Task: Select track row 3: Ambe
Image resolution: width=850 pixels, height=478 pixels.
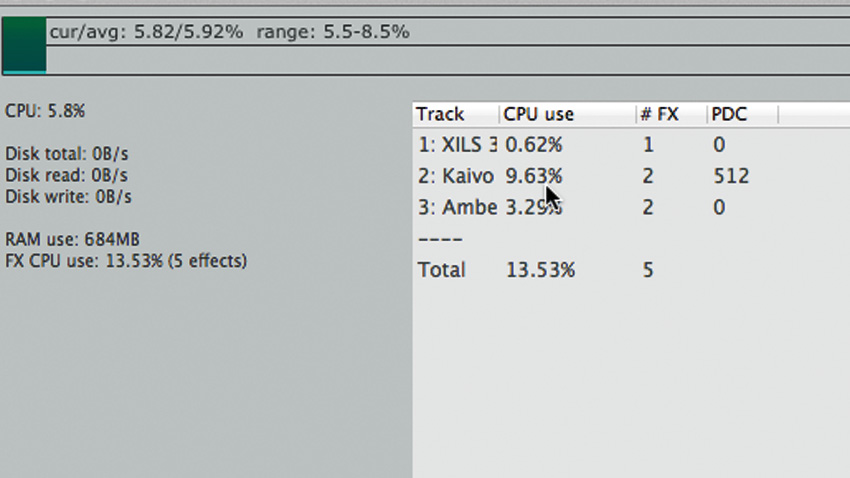Action: coord(631,207)
